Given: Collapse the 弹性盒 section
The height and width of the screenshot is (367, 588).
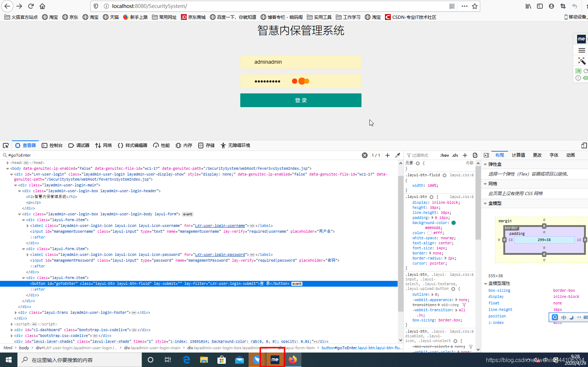Looking at the screenshot, I should (x=485, y=164).
